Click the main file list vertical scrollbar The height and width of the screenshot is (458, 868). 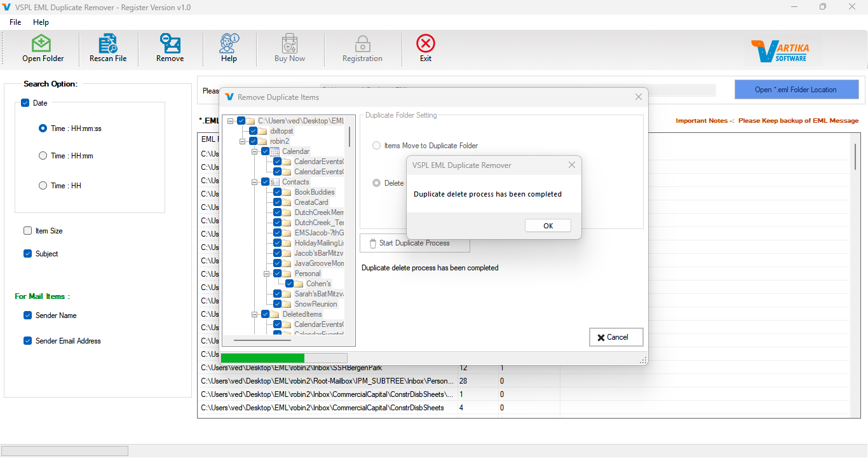(x=855, y=156)
